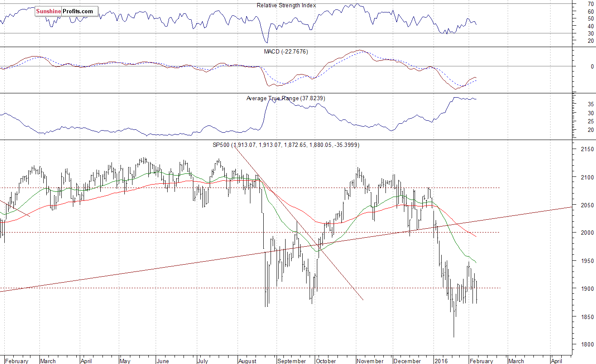Click the November month label
The width and height of the screenshot is (596, 364).
(x=370, y=361)
